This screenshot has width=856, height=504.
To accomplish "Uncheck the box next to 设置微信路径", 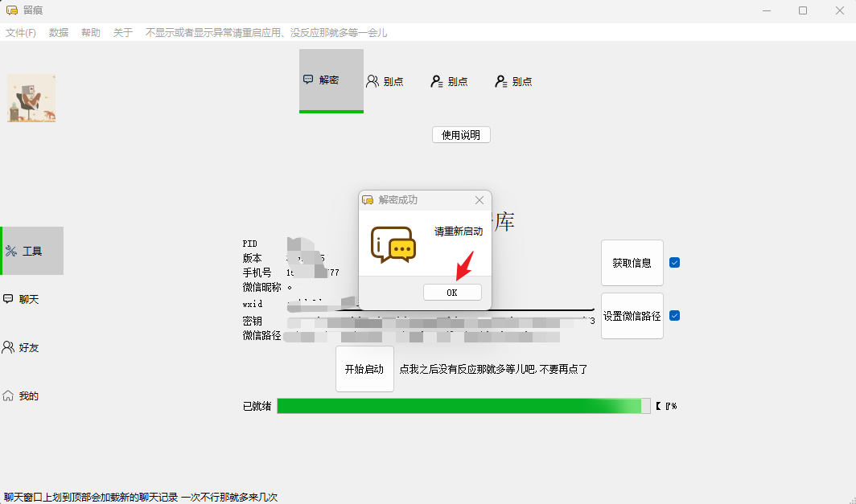I will [x=673, y=315].
